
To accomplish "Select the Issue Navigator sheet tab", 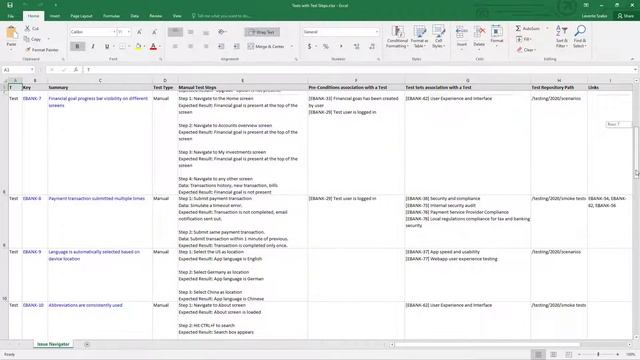I will pyautogui.click(x=53, y=344).
